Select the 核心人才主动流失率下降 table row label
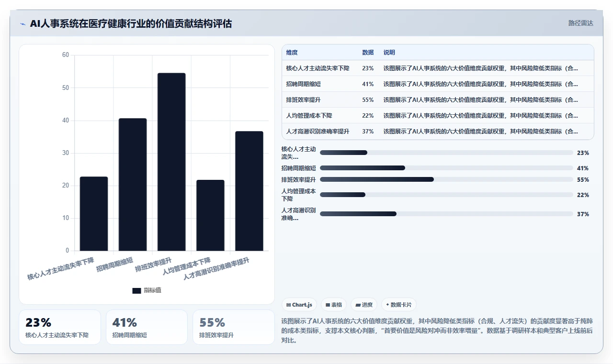613x364 pixels. click(318, 68)
